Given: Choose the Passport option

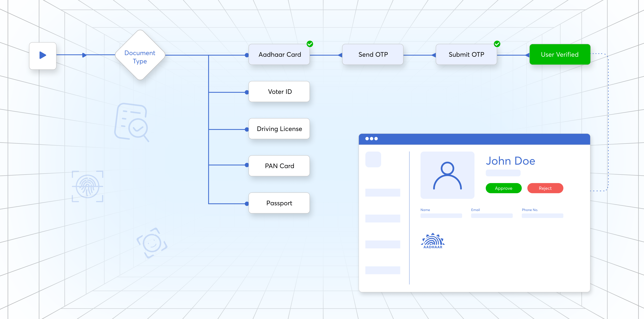Looking at the screenshot, I should tap(279, 203).
